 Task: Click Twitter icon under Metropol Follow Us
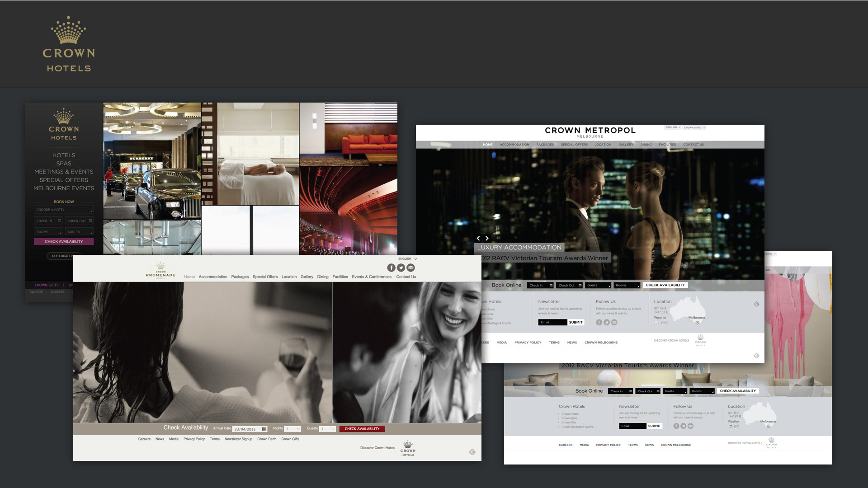point(607,322)
